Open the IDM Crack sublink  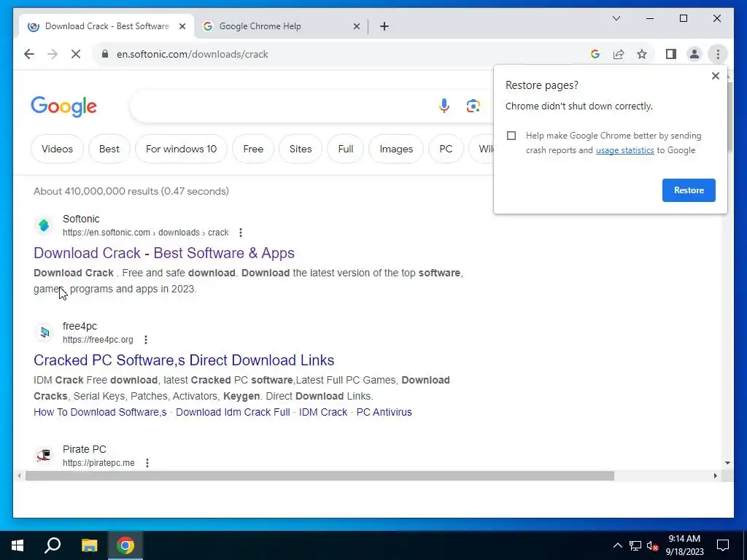(323, 413)
